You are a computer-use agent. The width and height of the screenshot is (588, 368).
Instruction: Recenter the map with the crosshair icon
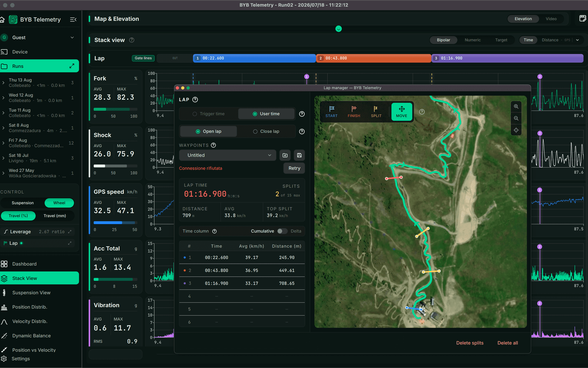516,130
